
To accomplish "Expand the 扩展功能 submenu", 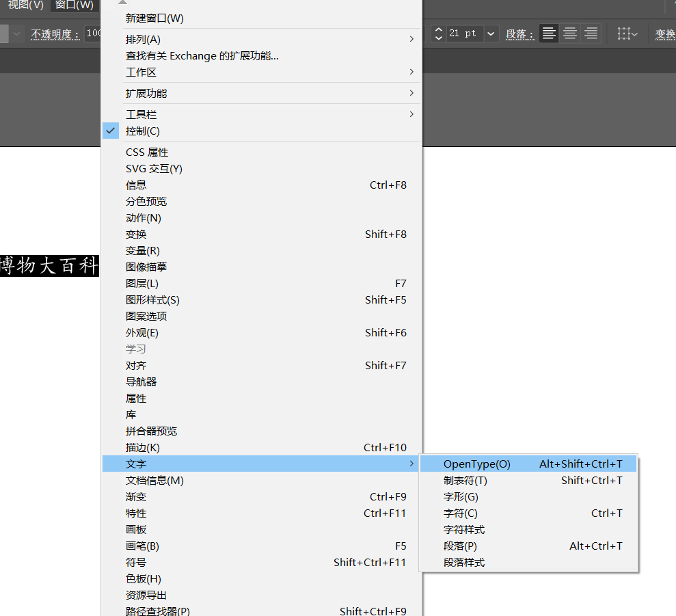I will pos(261,93).
